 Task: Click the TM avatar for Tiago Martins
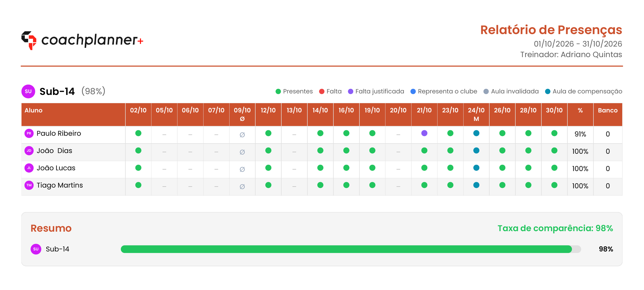tap(29, 185)
